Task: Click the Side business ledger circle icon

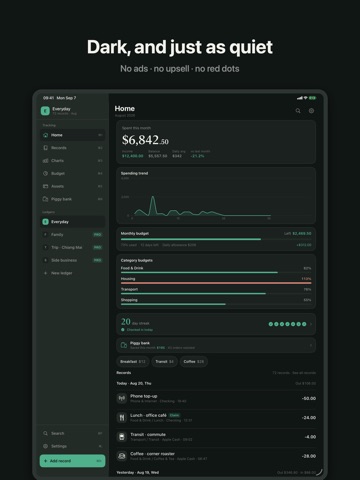Action: click(x=46, y=260)
